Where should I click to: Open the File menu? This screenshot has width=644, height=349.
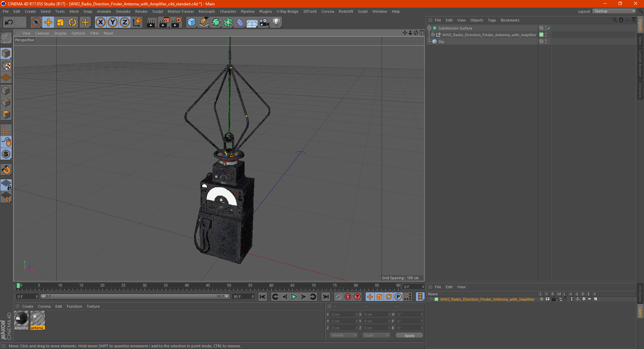point(6,11)
